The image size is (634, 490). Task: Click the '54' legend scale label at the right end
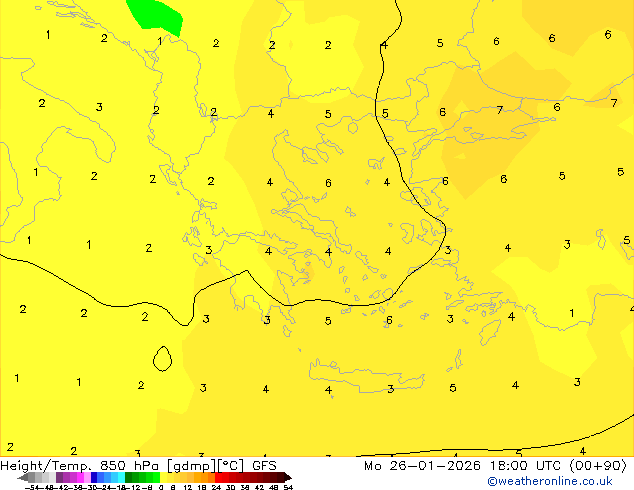(x=288, y=488)
